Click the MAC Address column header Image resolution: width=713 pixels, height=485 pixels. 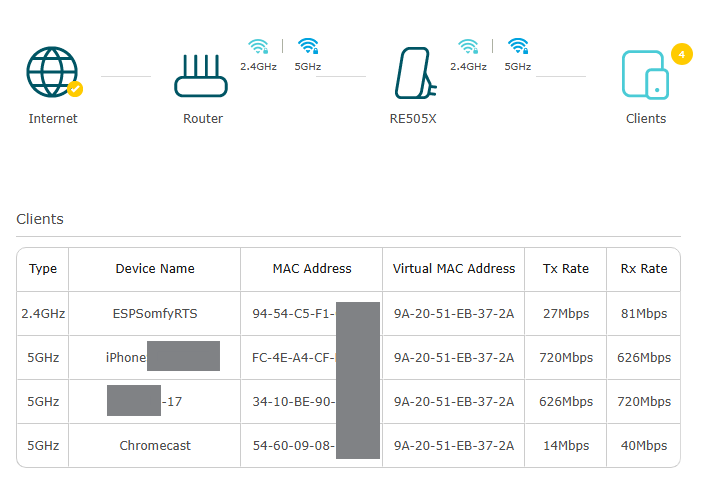pyautogui.click(x=312, y=269)
